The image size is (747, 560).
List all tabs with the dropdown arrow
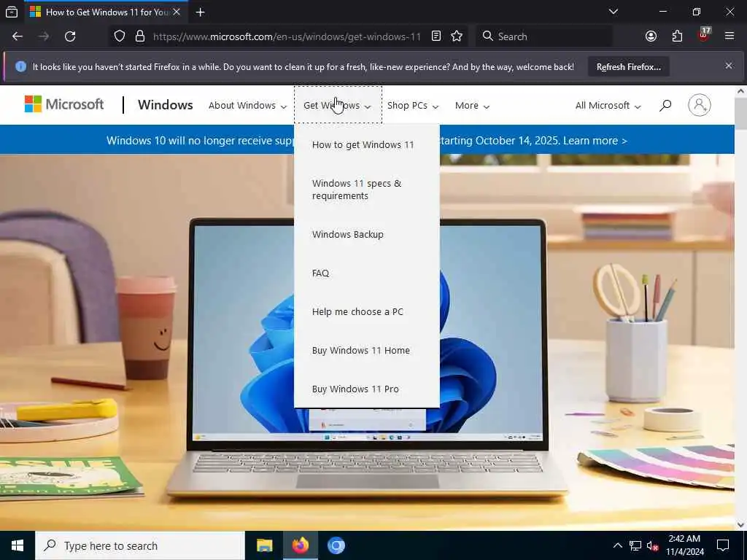point(614,12)
